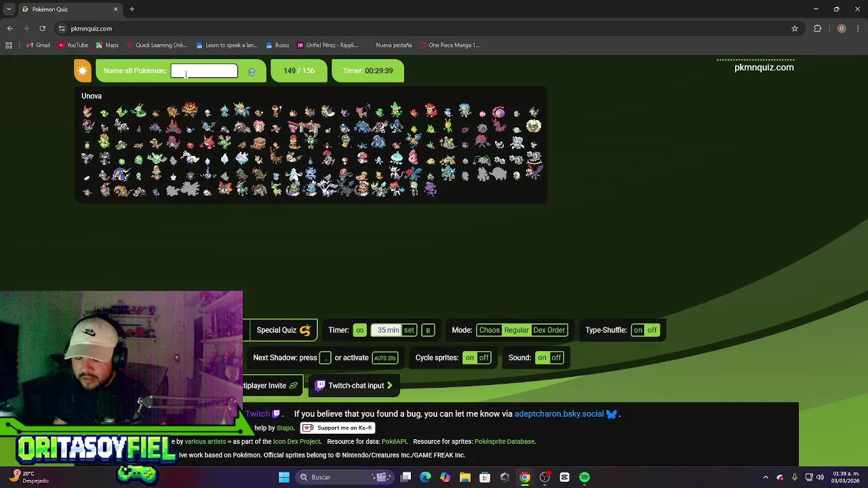Click the Unova region heading

92,96
